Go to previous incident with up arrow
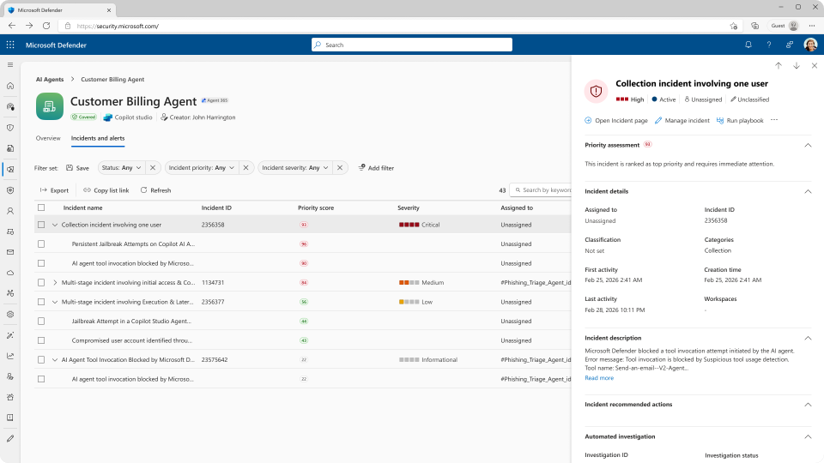Screen dimensions: 824x463 (778, 66)
